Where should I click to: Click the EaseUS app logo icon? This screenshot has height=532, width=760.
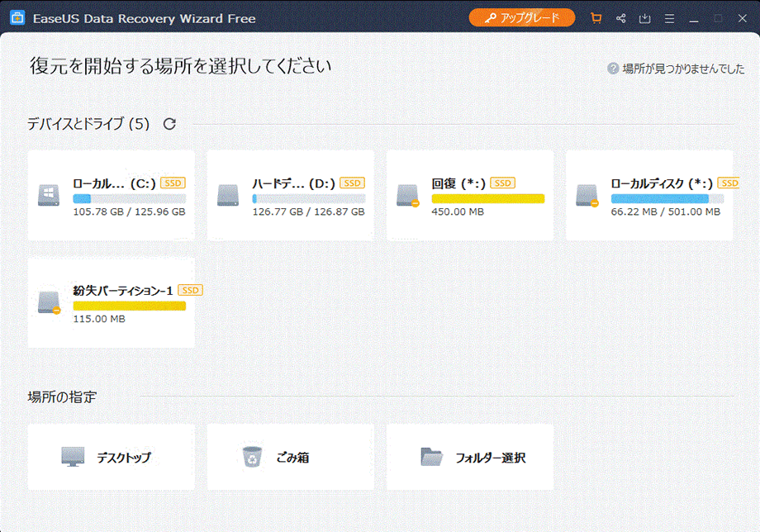point(17,18)
